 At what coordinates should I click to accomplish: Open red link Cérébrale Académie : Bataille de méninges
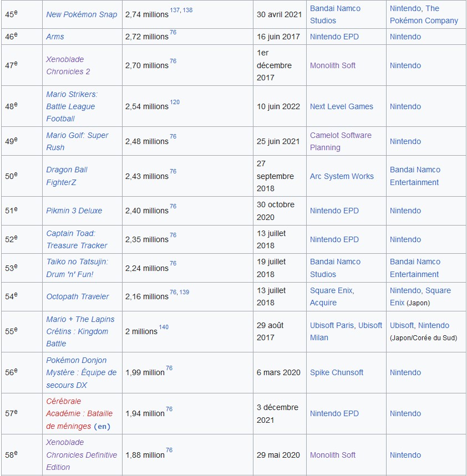79,413
